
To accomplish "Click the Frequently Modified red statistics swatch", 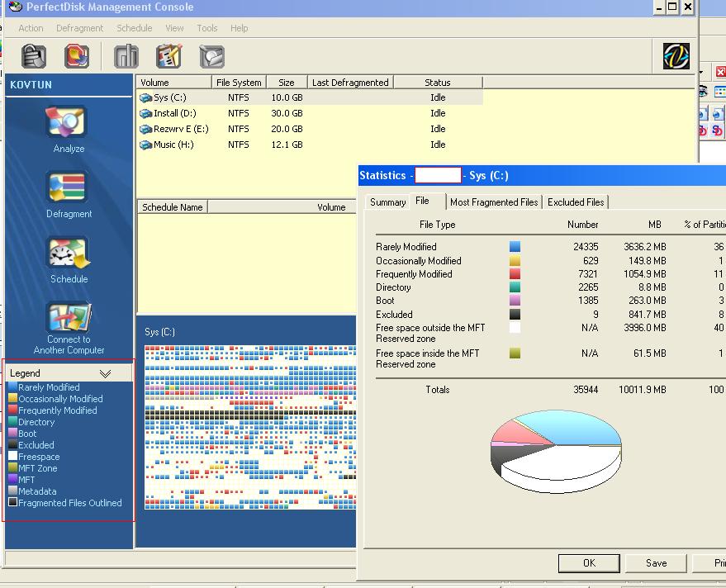I will (x=515, y=273).
